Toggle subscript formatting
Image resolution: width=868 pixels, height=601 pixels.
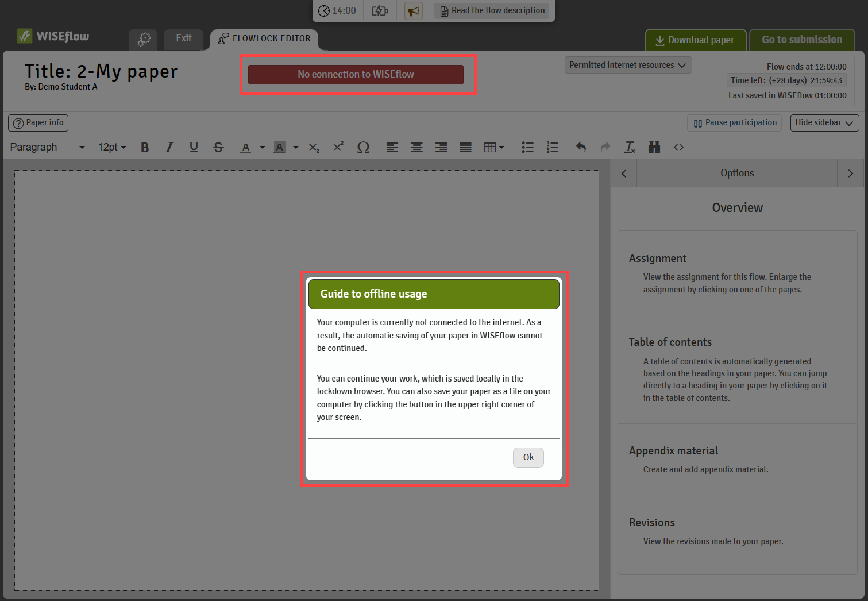click(x=314, y=148)
